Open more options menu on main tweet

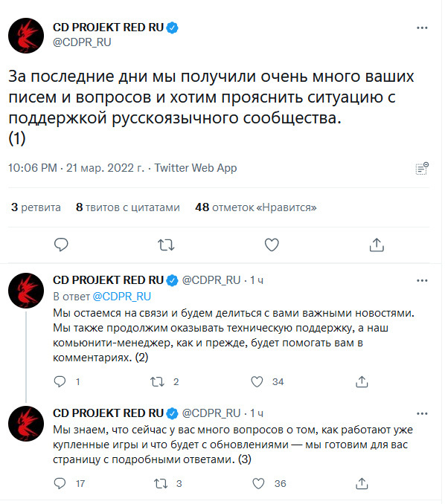[x=422, y=28]
